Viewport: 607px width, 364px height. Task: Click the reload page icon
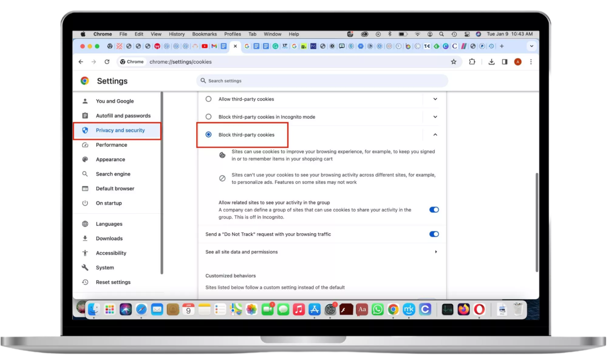(107, 62)
